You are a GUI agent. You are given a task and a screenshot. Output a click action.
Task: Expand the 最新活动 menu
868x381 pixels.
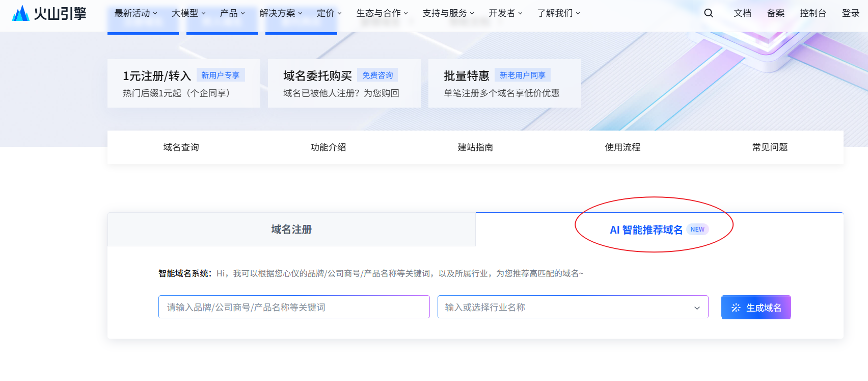pyautogui.click(x=135, y=13)
